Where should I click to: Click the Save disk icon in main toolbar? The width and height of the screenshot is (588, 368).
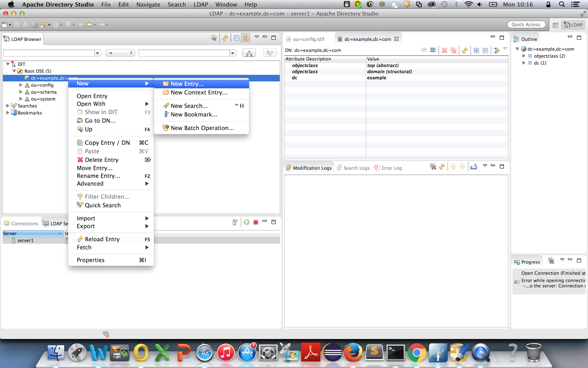(x=17, y=25)
